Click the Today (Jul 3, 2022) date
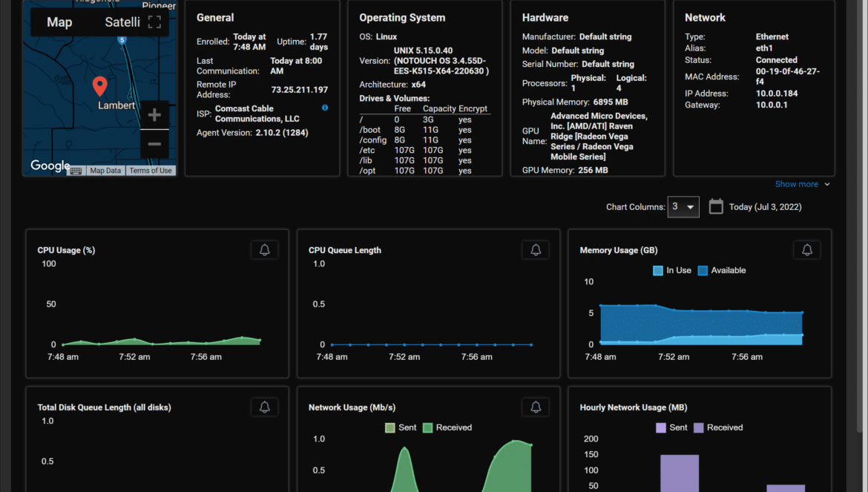This screenshot has width=868, height=492. (765, 207)
